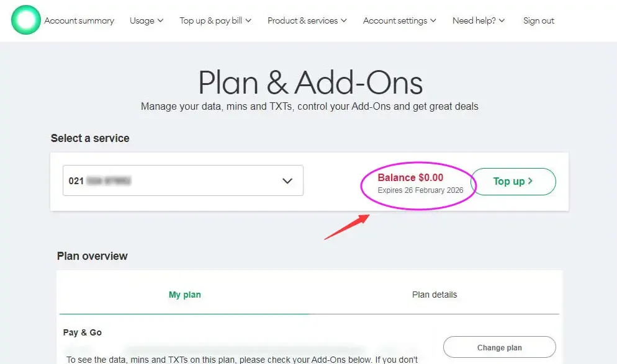Switch to the Plan details tab
Viewport: 617px width, 364px height.
pyautogui.click(x=434, y=295)
